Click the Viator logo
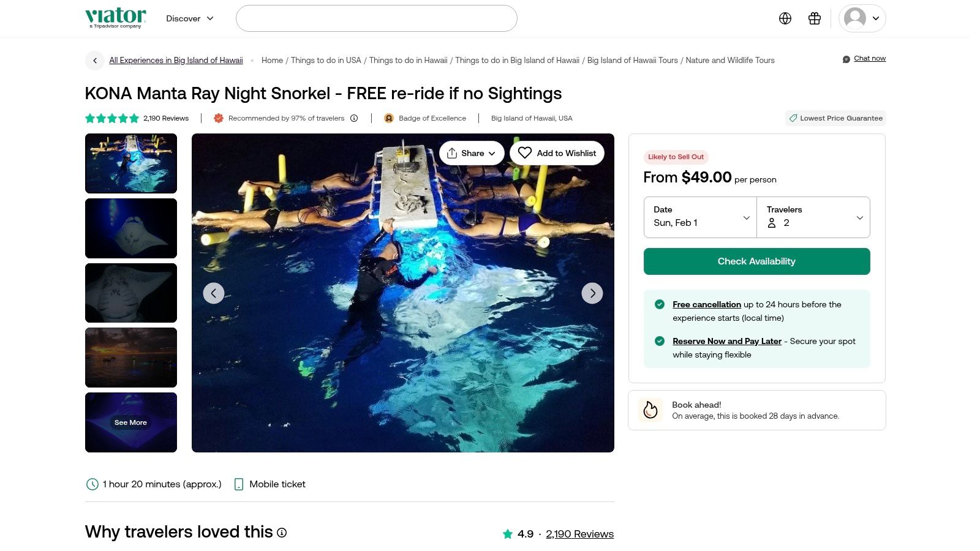980x551 pixels. [x=116, y=17]
